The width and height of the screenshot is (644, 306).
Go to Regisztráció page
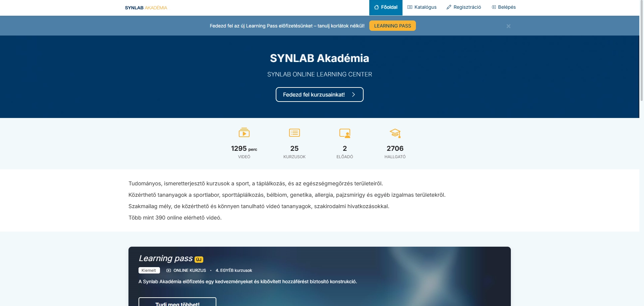coord(464,7)
